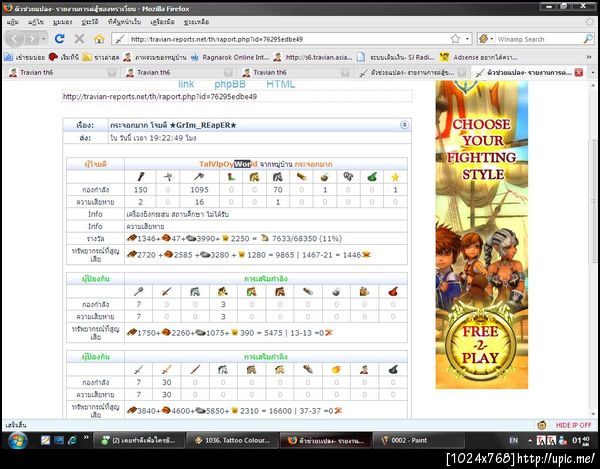Open Ragnarok Online Int... bookmark

230,57
